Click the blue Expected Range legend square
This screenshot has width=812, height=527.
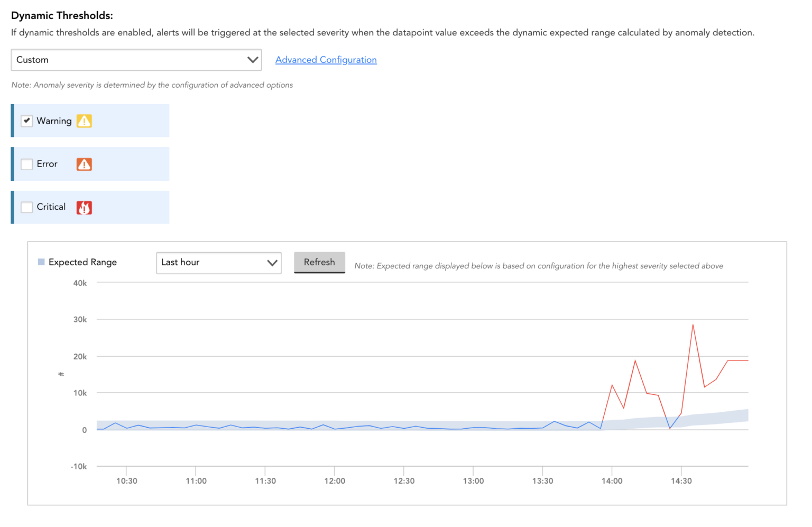41,261
